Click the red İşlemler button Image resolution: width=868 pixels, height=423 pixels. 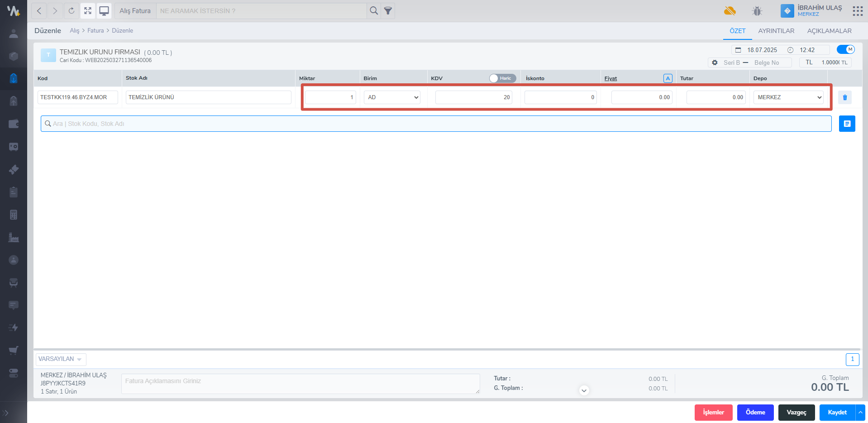713,413
